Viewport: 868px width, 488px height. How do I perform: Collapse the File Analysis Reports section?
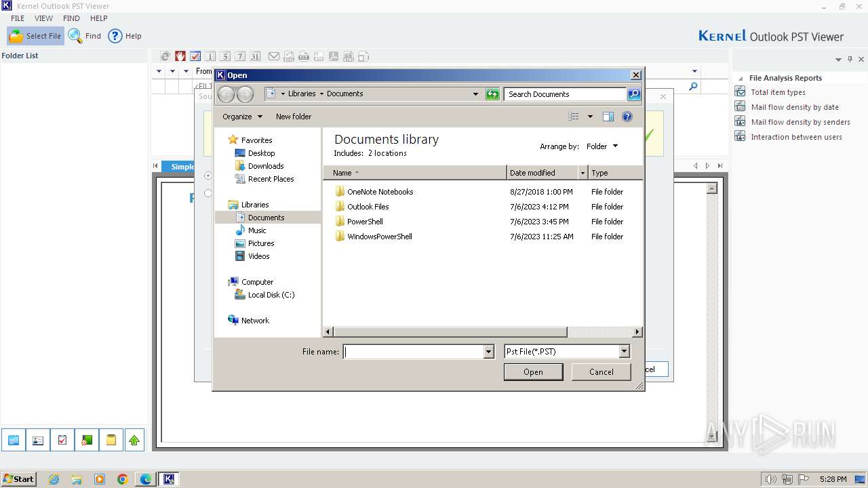pos(741,79)
